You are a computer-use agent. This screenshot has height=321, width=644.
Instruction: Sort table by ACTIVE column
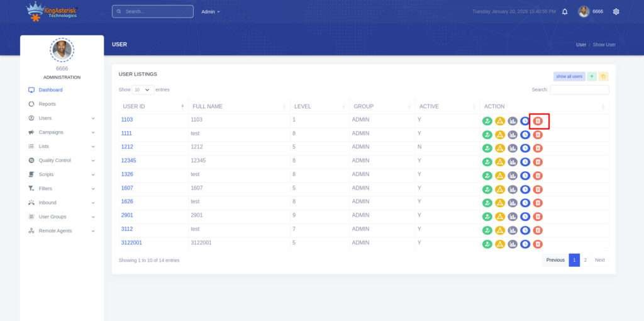[x=447, y=106]
